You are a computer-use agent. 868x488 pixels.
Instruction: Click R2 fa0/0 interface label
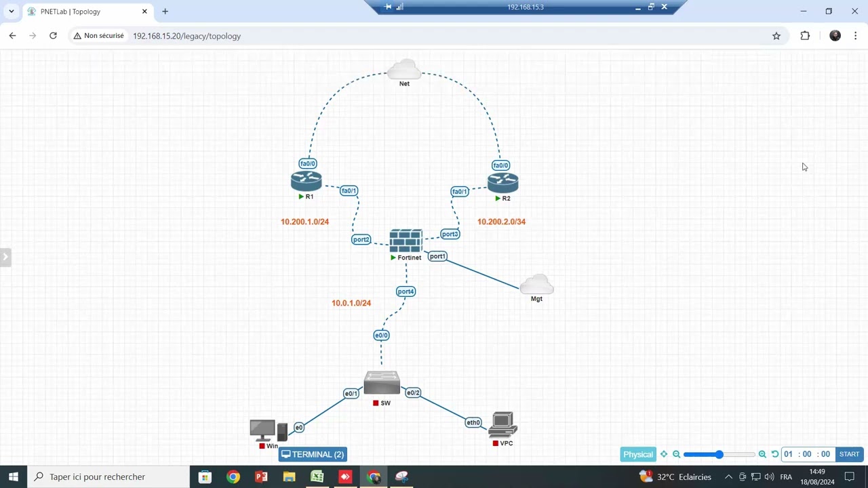[500, 165]
